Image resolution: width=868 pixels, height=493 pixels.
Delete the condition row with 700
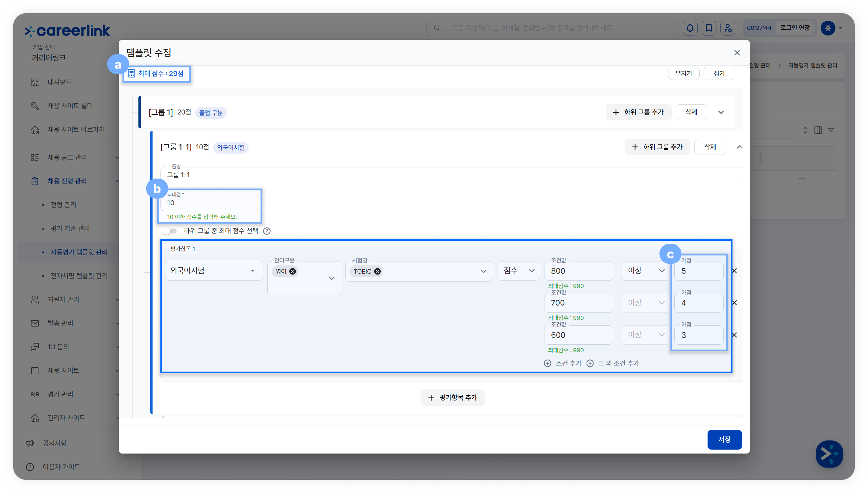(x=734, y=303)
